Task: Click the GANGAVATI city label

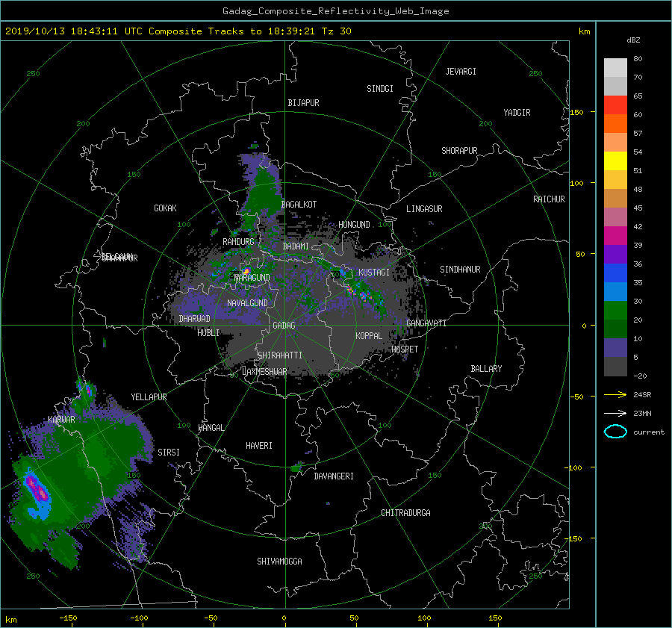Action: (x=426, y=323)
